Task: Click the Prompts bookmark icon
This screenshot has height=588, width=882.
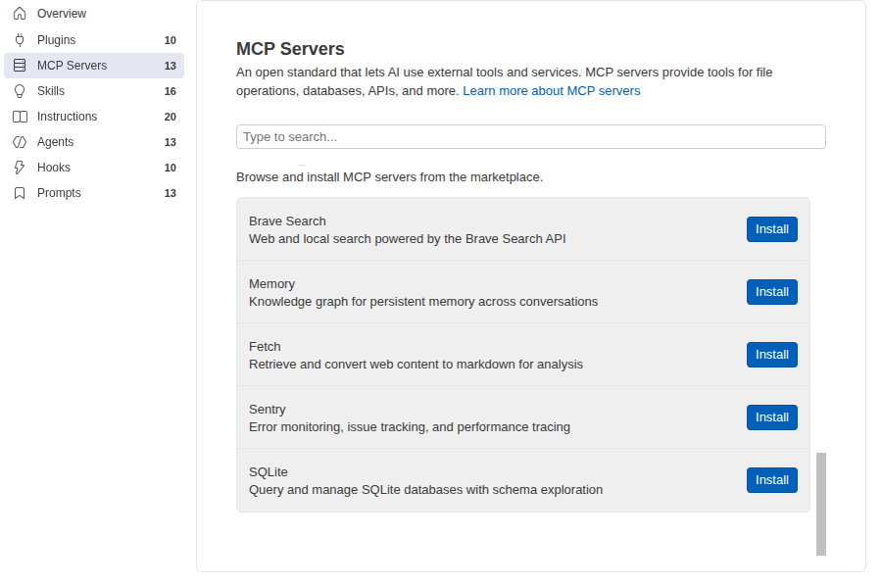Action: 20,193
